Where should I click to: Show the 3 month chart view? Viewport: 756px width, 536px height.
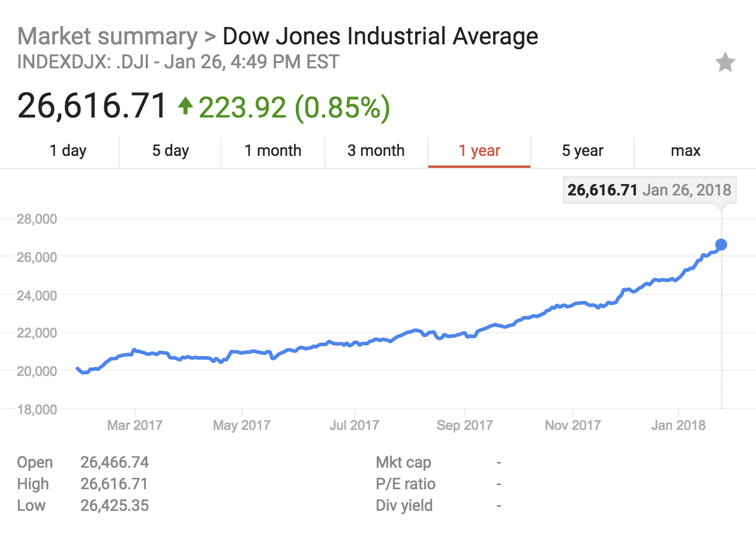click(376, 151)
